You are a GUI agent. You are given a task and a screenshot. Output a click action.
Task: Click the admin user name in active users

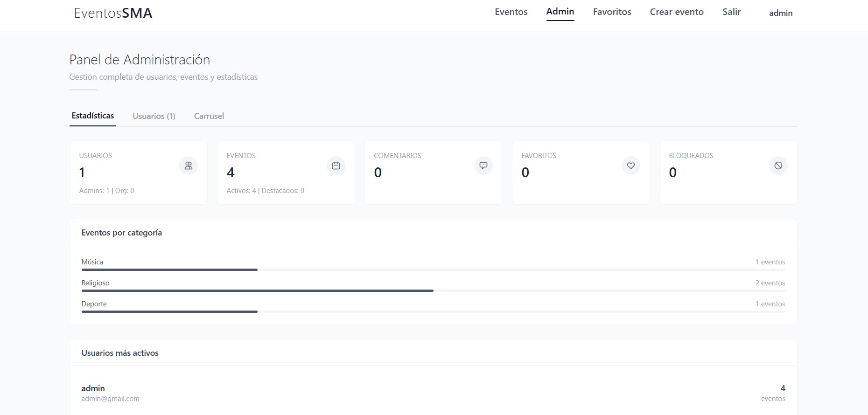pos(93,388)
